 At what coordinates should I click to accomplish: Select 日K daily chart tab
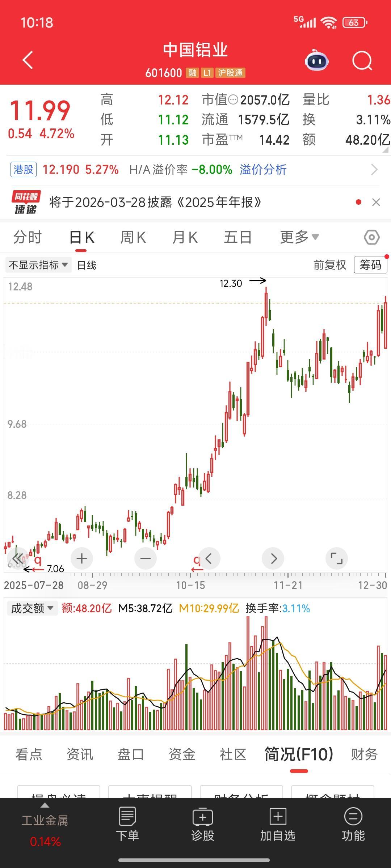(x=82, y=238)
